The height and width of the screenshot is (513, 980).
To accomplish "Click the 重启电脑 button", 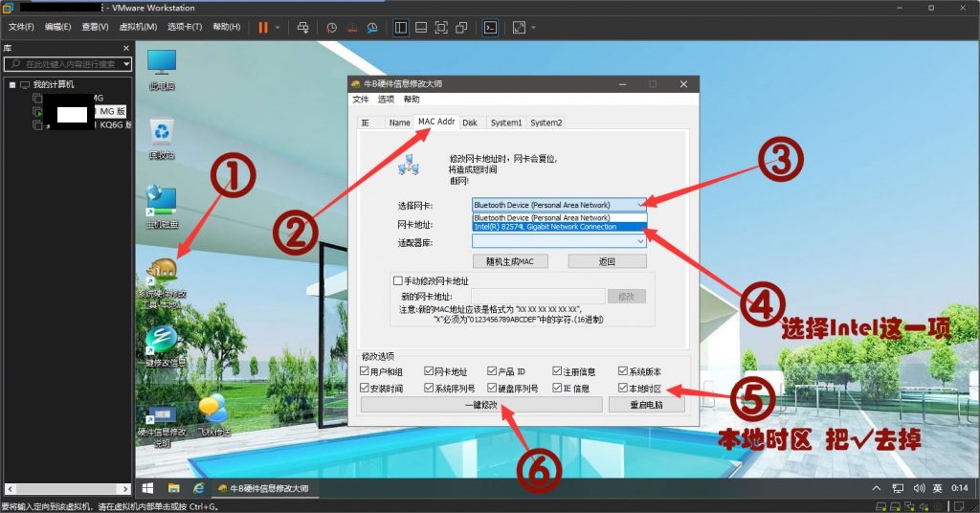I will point(646,405).
